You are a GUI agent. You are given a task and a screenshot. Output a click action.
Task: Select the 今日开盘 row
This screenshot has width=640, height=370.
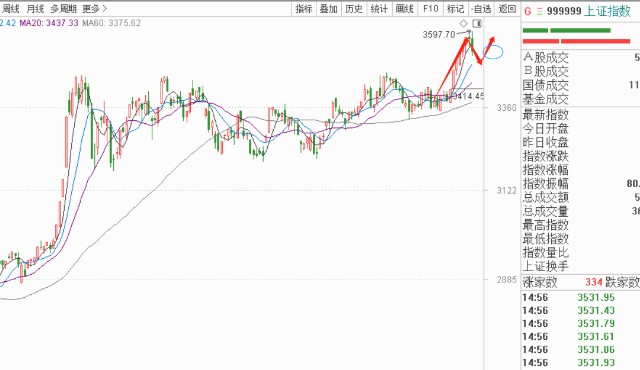coord(581,129)
